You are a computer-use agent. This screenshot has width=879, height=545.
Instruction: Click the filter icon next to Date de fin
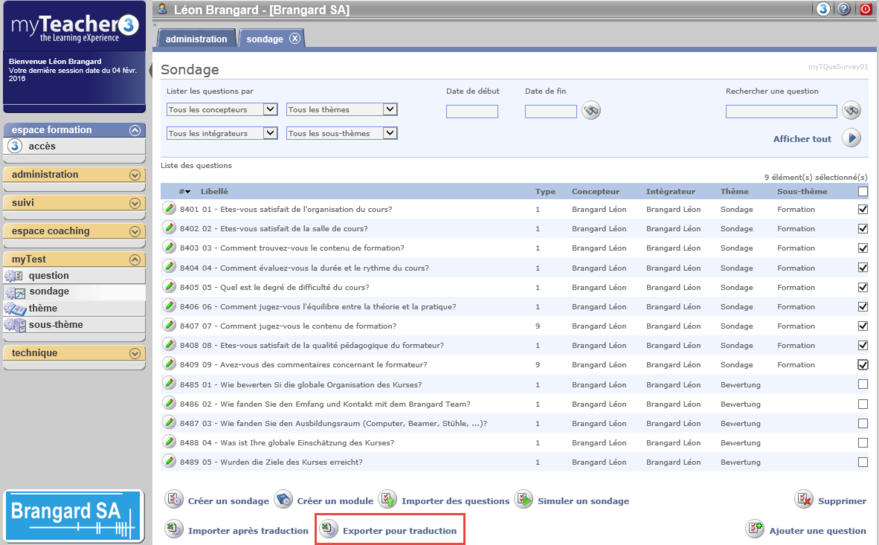[x=591, y=110]
